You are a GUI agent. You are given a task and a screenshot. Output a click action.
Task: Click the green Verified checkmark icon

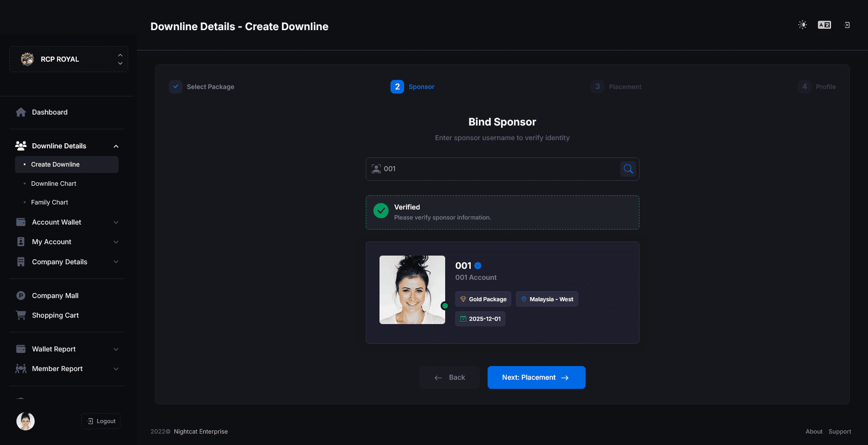381,211
